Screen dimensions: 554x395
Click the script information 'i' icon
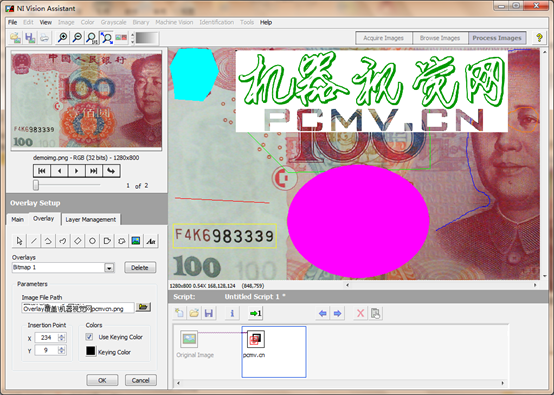pos(232,313)
